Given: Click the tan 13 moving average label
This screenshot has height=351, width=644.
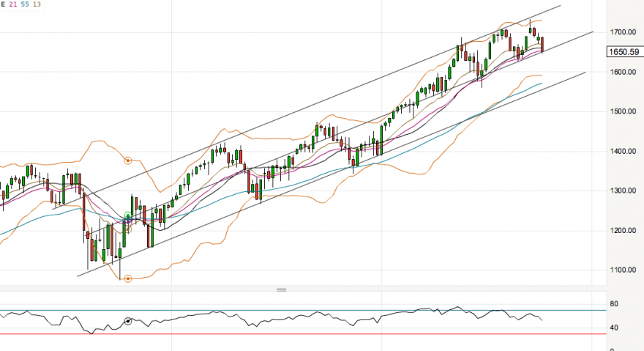Looking at the screenshot, I should [37, 4].
